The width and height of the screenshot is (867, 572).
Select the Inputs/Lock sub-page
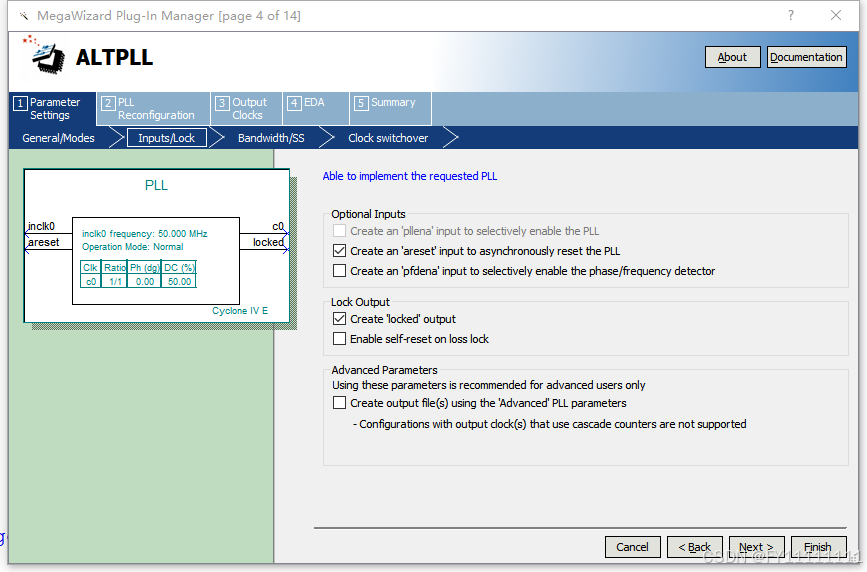pyautogui.click(x=166, y=138)
